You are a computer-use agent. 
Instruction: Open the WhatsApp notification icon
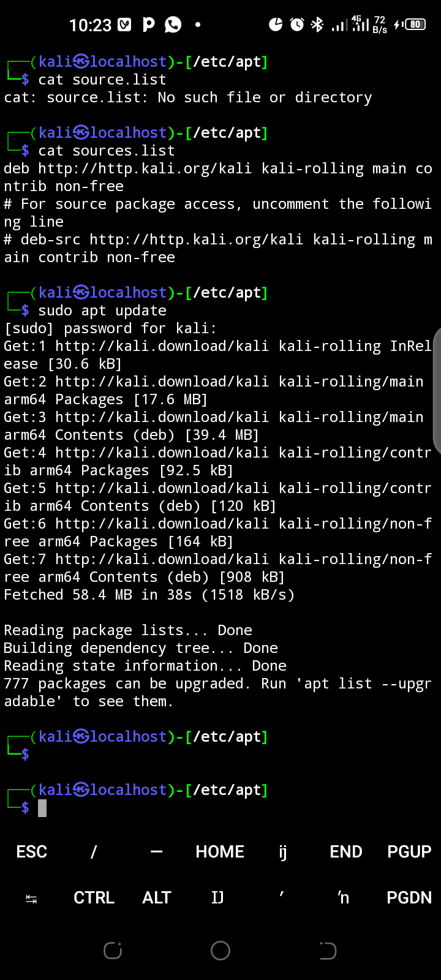point(173,25)
